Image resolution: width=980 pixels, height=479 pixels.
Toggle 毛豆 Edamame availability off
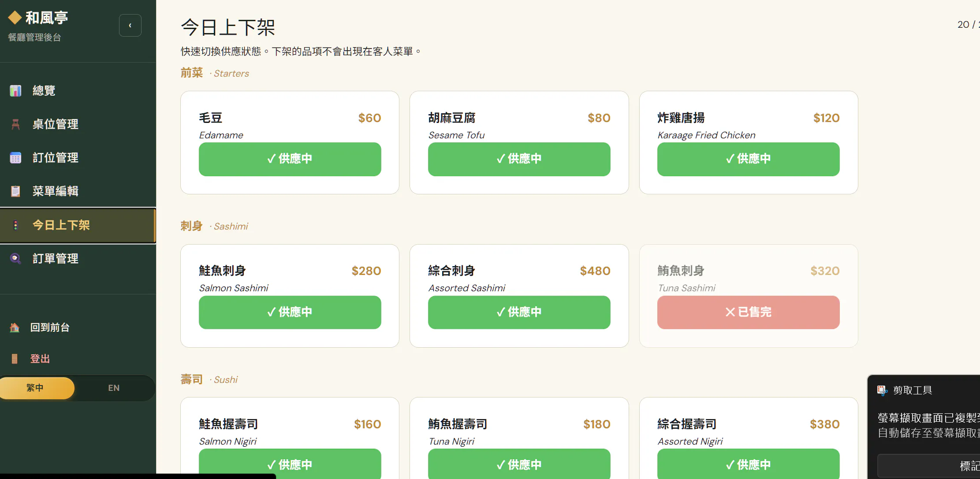click(290, 159)
